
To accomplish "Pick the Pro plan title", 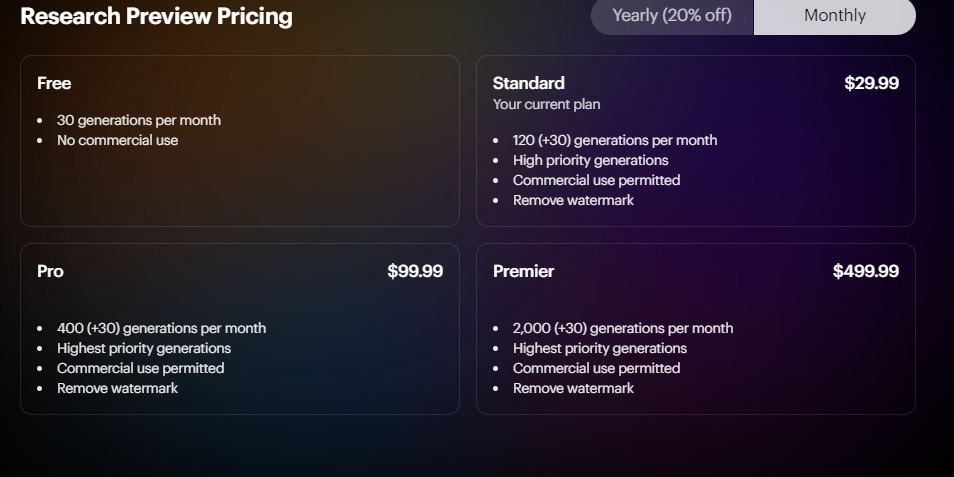I will [50, 272].
